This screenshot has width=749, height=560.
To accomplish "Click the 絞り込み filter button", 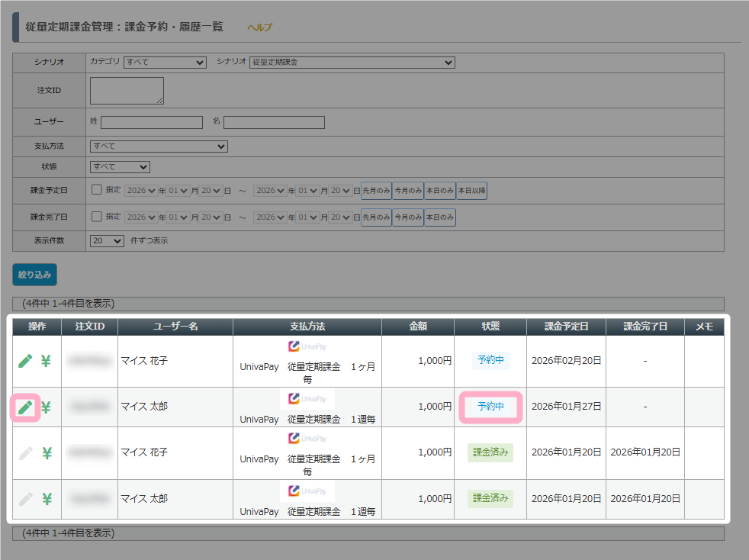I will [34, 275].
